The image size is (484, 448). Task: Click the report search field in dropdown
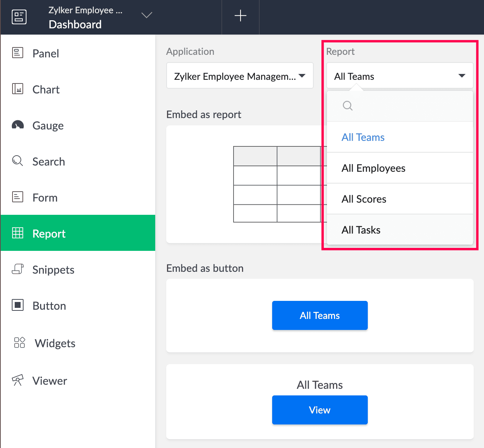[405, 106]
